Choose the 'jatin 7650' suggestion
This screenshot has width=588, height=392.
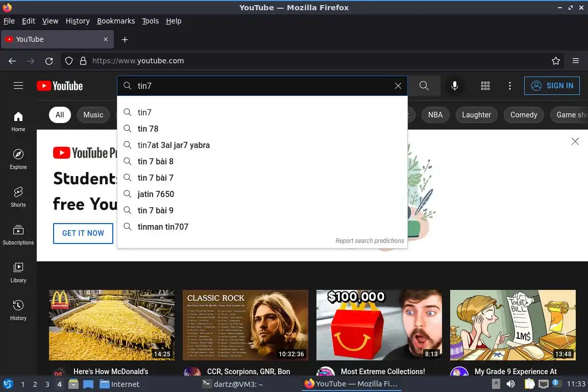point(262,194)
